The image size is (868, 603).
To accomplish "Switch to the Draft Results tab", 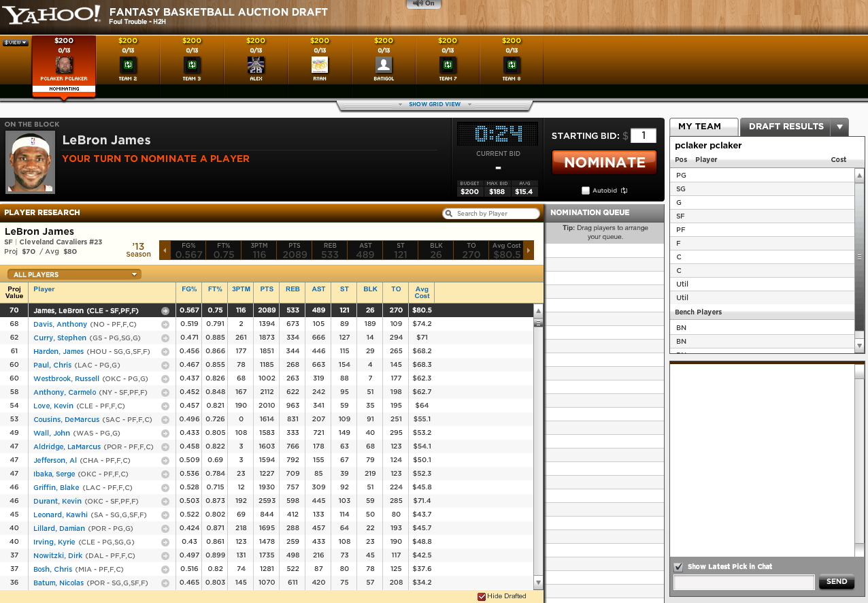I will (786, 127).
